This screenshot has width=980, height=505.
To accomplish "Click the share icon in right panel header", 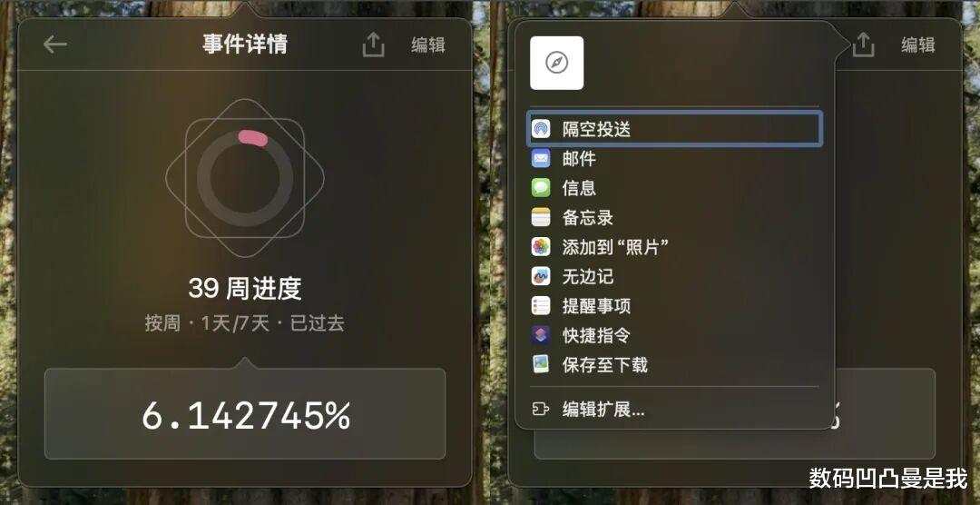I will coord(863,45).
